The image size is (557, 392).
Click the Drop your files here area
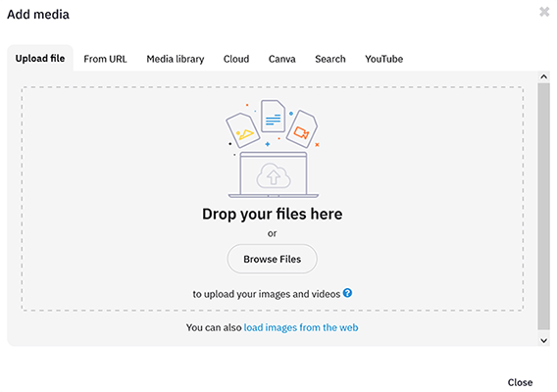[272, 199]
